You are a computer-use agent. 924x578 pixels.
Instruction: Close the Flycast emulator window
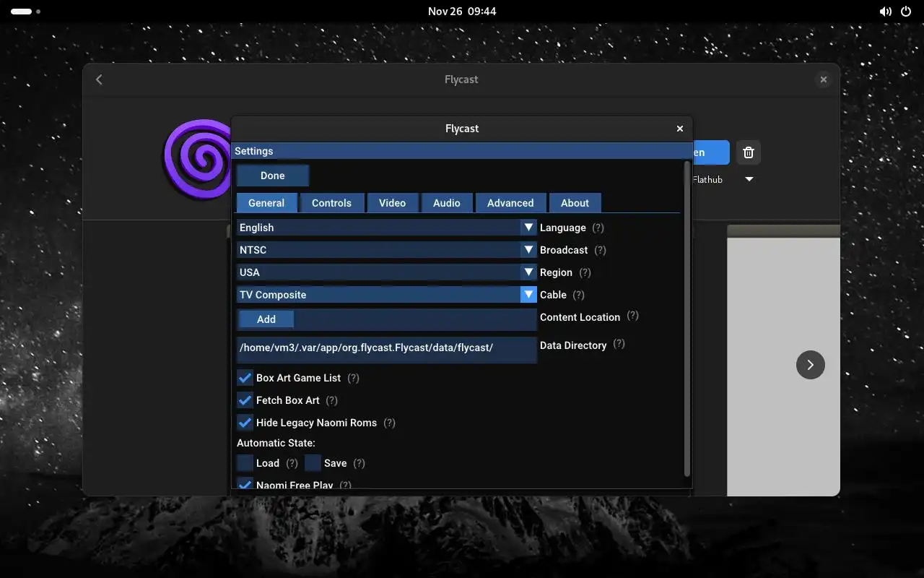tap(679, 129)
